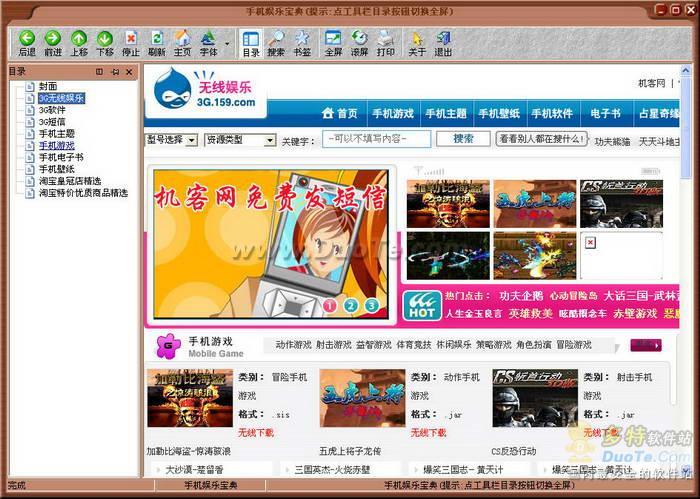
Task: Open the 手机软件 navigation tab
Action: [x=552, y=113]
